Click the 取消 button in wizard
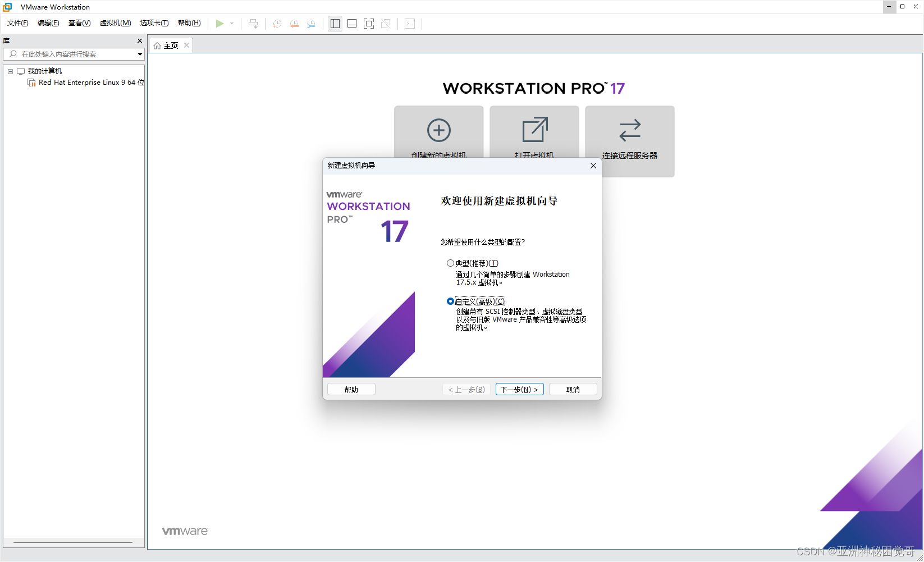Screen dimensions: 924x562 [x=573, y=389]
